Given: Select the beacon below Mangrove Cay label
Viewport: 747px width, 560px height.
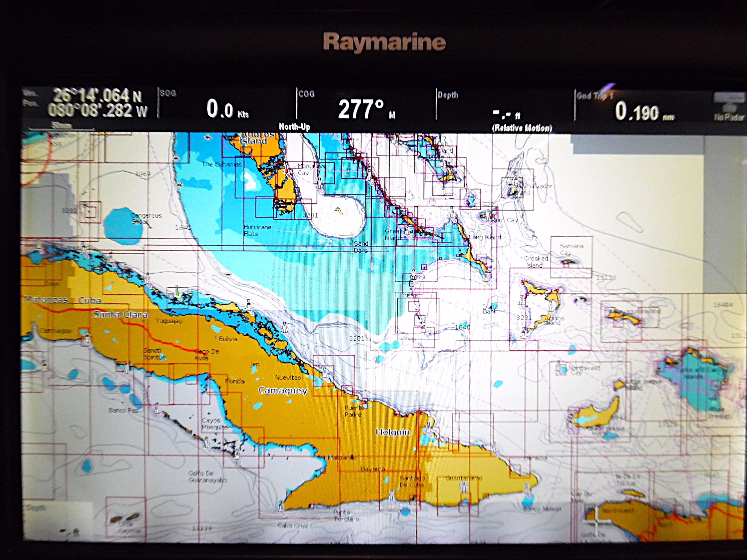Looking at the screenshot, I should point(320,184).
